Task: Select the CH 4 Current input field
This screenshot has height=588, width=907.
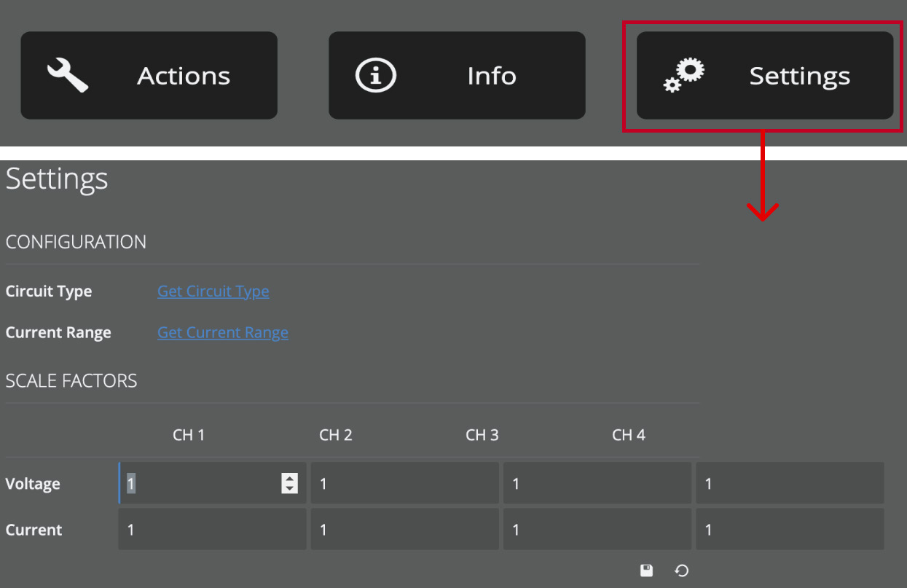Action: [x=790, y=529]
